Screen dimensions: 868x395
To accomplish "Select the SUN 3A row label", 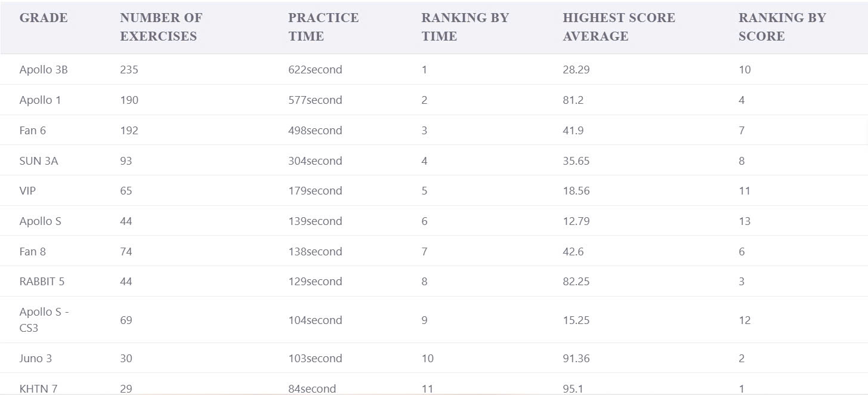I will pos(39,161).
